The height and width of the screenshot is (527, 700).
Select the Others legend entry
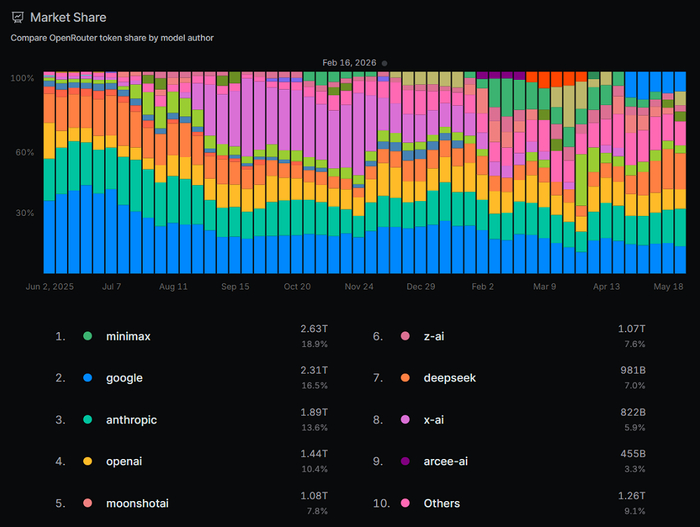click(442, 503)
